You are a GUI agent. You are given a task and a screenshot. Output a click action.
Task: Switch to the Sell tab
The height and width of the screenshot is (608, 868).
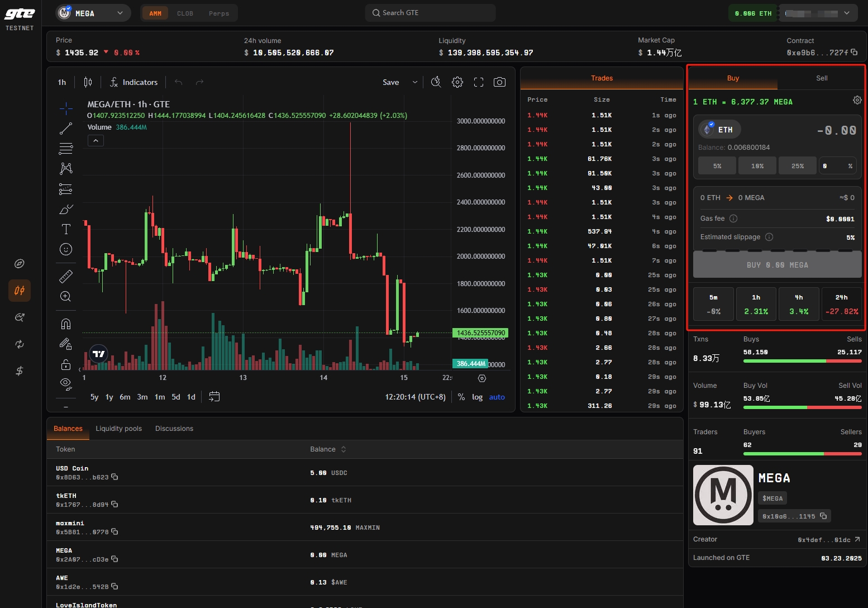821,78
